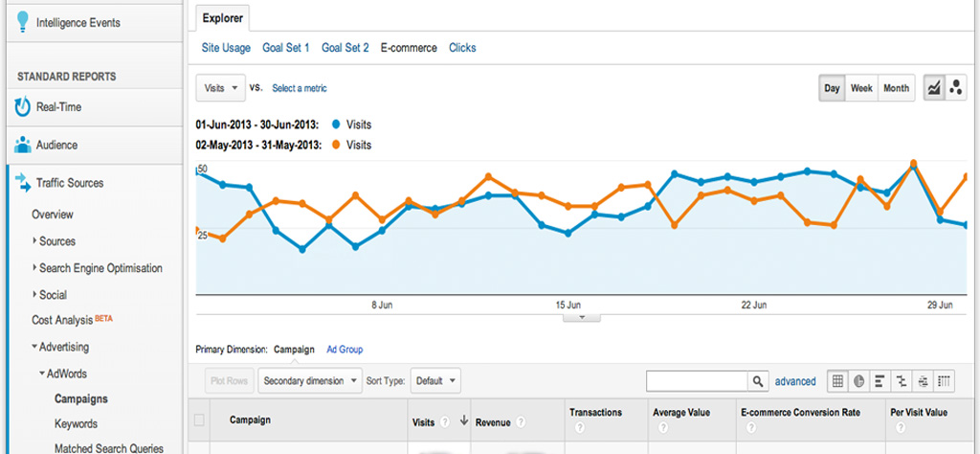
Task: Click the search magnifier icon
Action: (756, 381)
